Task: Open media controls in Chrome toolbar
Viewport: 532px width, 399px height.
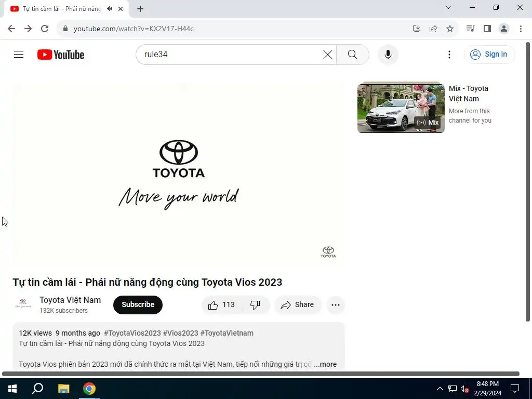Action: 470,29
